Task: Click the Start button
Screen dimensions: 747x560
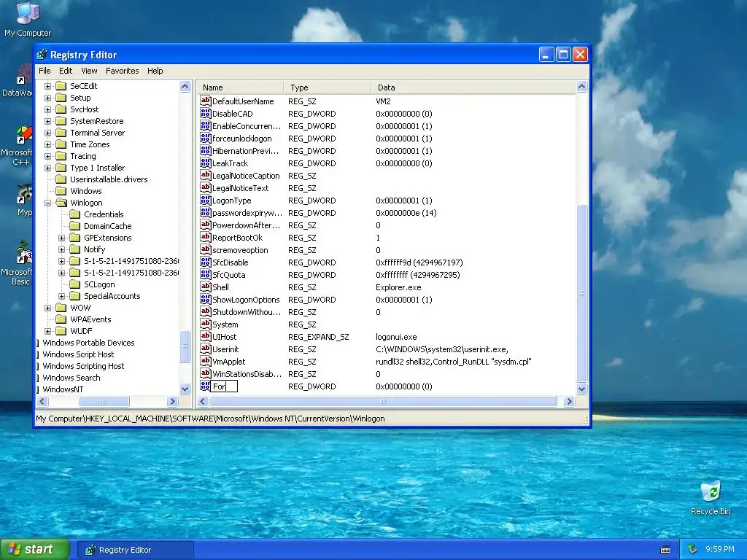Action: pos(35,550)
